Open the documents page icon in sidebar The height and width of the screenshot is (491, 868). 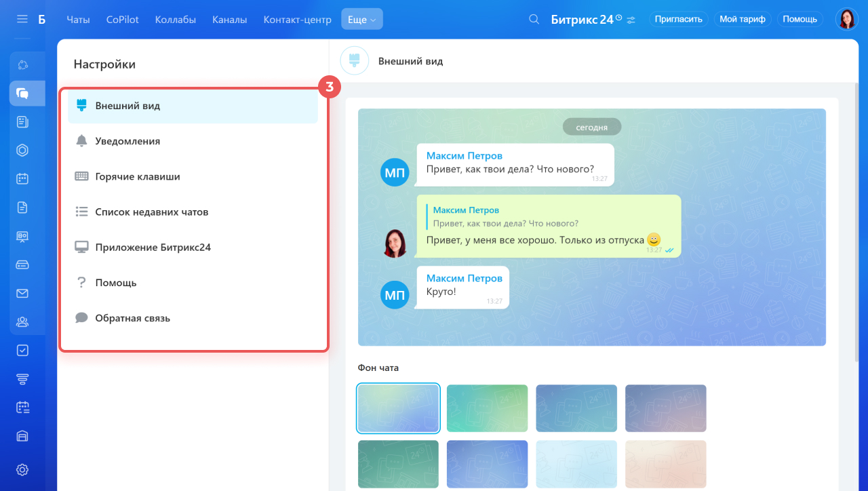tap(22, 208)
